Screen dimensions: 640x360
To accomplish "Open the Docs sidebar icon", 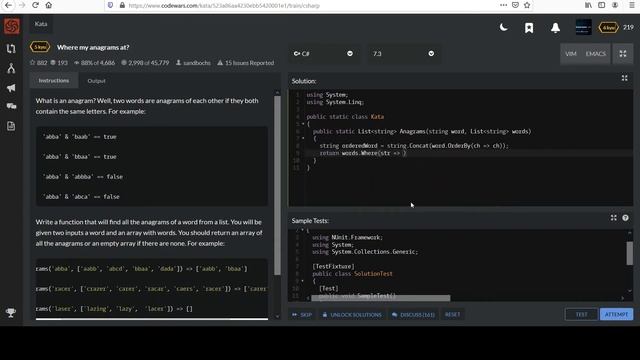I will (x=11, y=126).
